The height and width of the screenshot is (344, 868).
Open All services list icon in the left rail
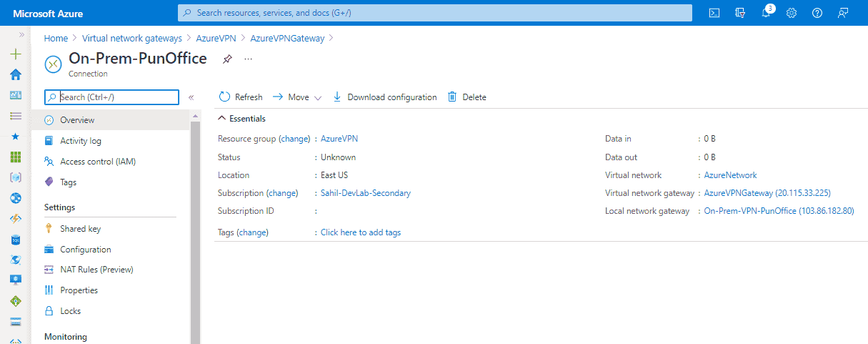pos(16,115)
